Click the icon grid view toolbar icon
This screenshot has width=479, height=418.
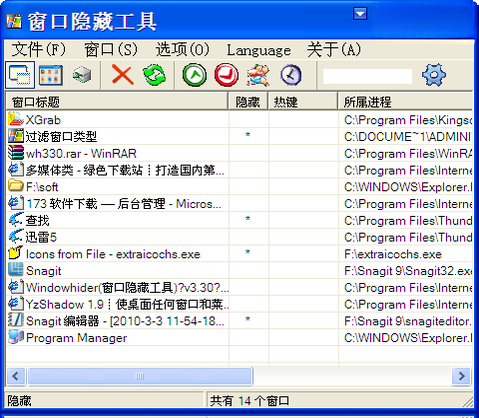tap(50, 75)
